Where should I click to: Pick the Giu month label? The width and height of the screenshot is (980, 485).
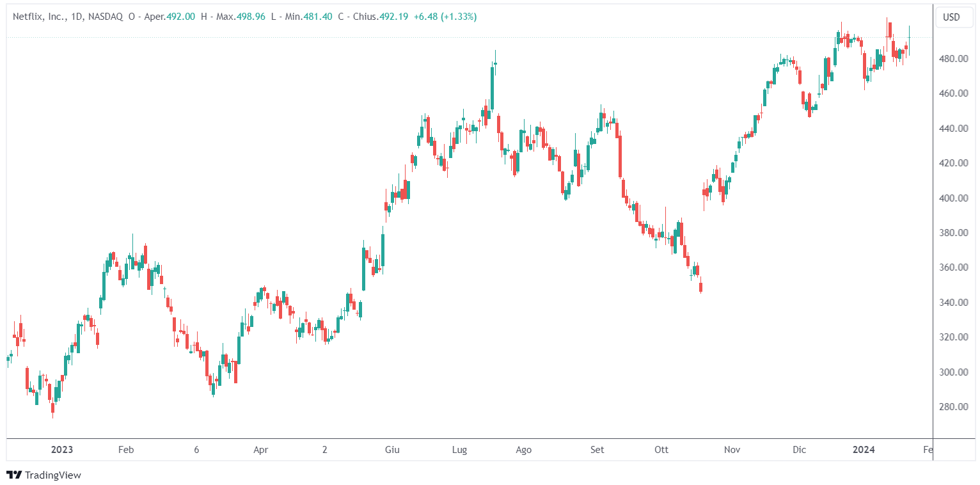(x=392, y=450)
